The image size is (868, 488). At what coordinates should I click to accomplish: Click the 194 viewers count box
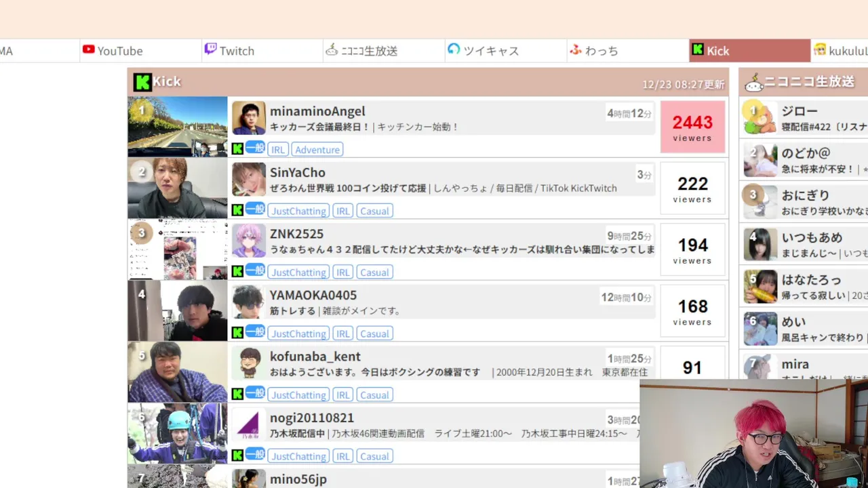click(x=692, y=249)
